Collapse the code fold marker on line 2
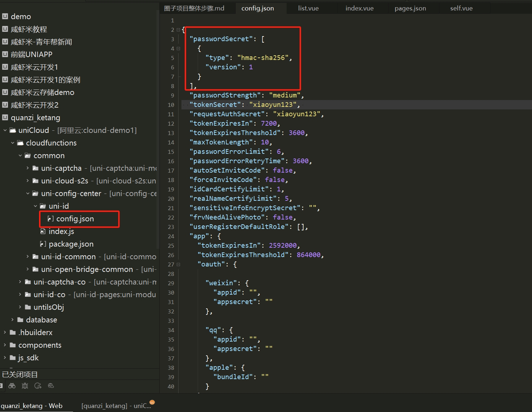Screen dimensions: 532x412 click(x=178, y=30)
